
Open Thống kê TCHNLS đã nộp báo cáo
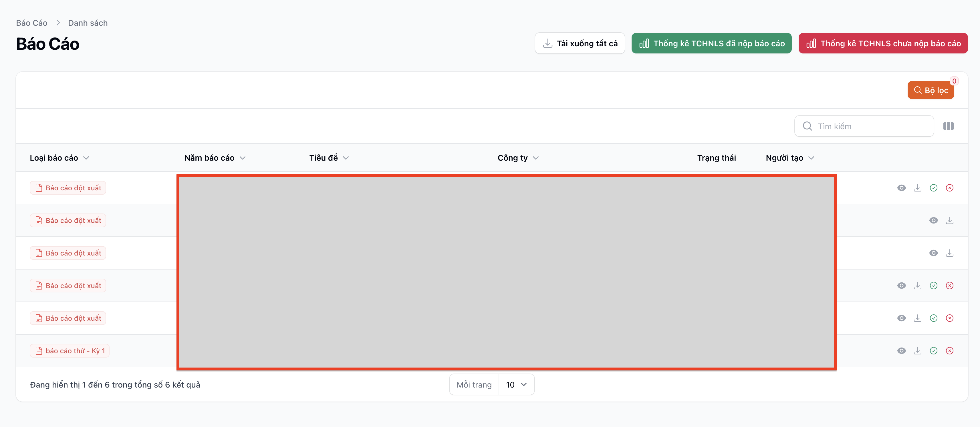pyautogui.click(x=711, y=43)
